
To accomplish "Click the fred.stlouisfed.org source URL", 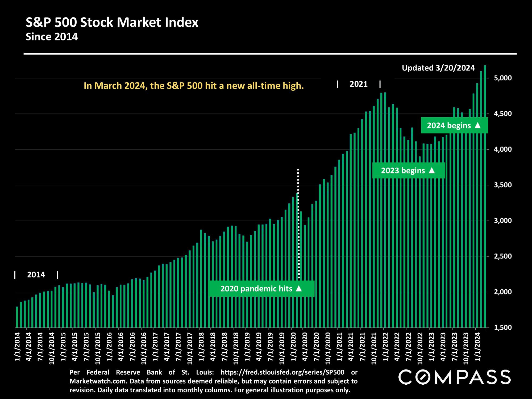I will tap(282, 372).
